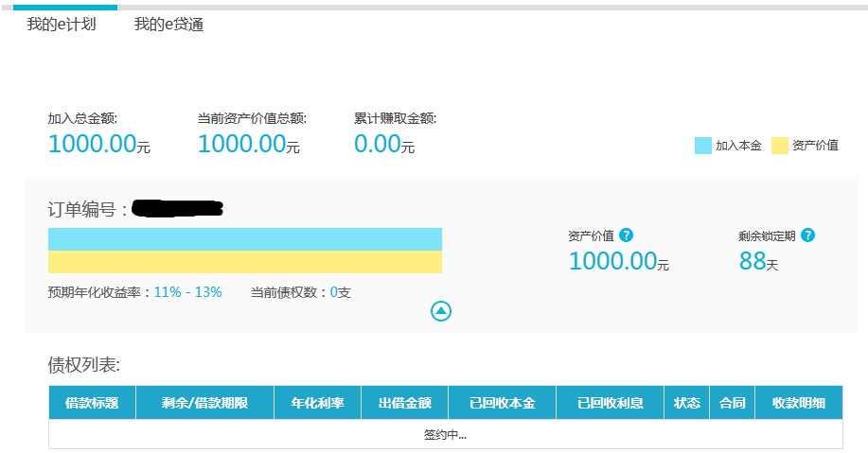Click the 签约中... row in the table
The width and height of the screenshot is (868, 453).
coord(445,435)
